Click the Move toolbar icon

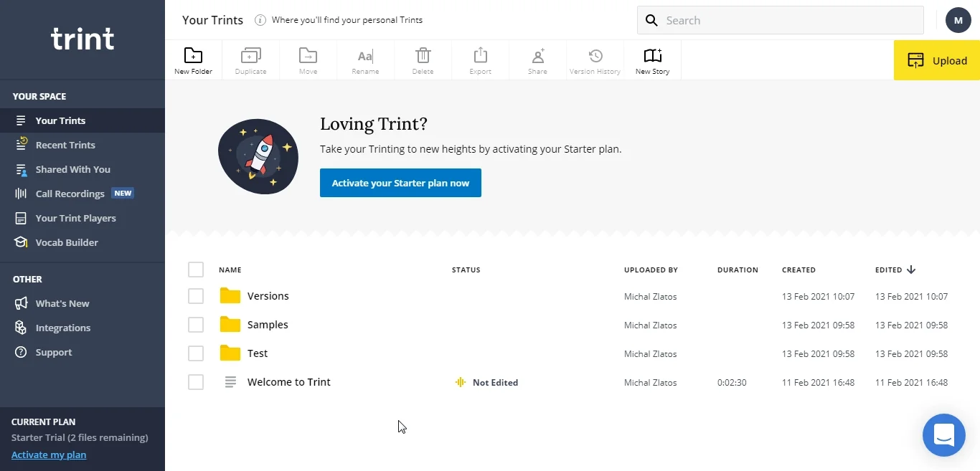[x=308, y=55]
